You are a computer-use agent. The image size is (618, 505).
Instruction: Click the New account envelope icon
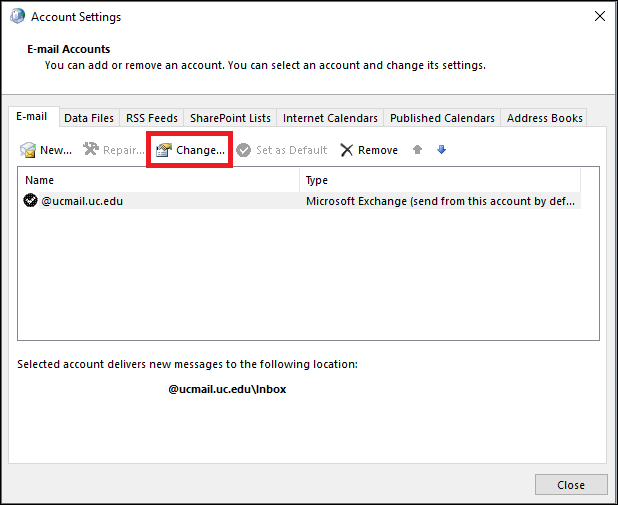(28, 150)
